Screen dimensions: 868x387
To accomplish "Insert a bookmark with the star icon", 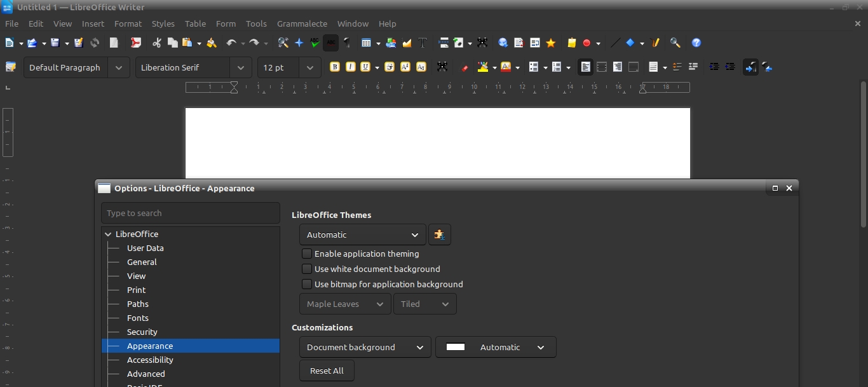I will click(551, 43).
